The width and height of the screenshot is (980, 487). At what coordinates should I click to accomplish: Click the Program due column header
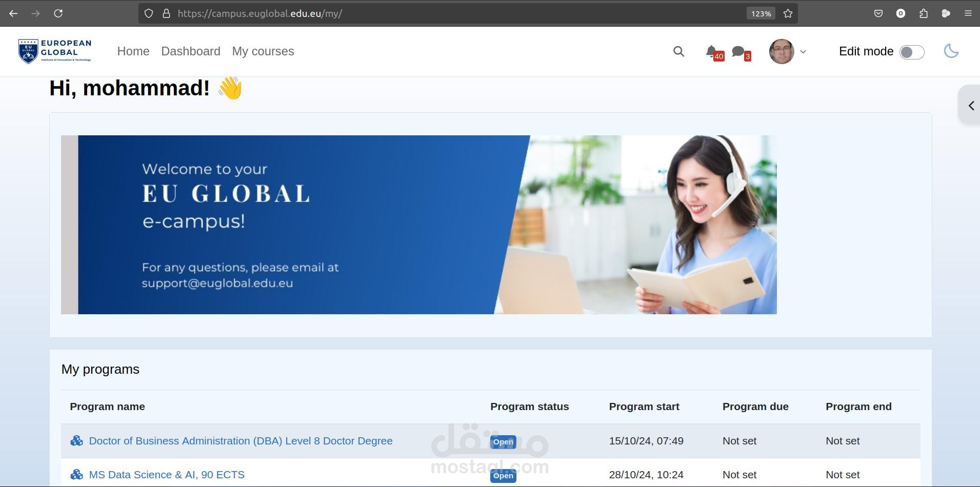[755, 407]
